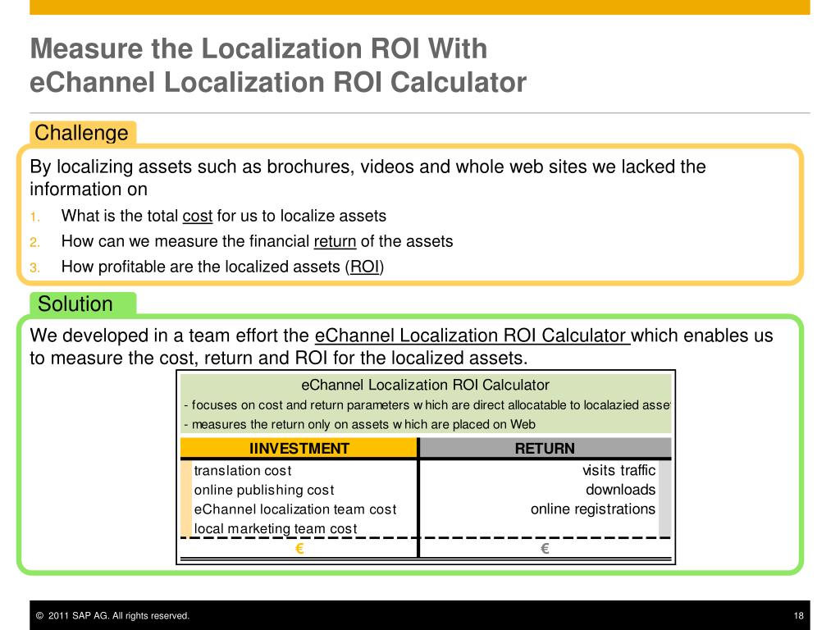Select the green Solution label

point(83,304)
